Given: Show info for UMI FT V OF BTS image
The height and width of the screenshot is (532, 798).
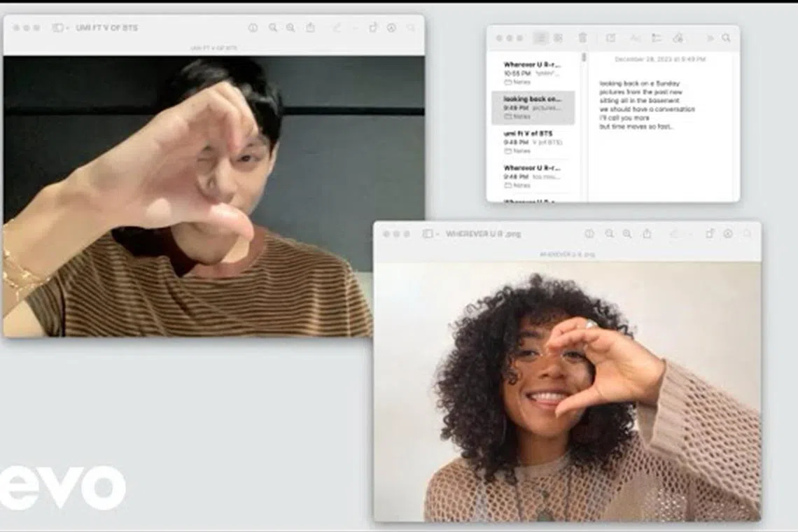Looking at the screenshot, I should tap(253, 28).
